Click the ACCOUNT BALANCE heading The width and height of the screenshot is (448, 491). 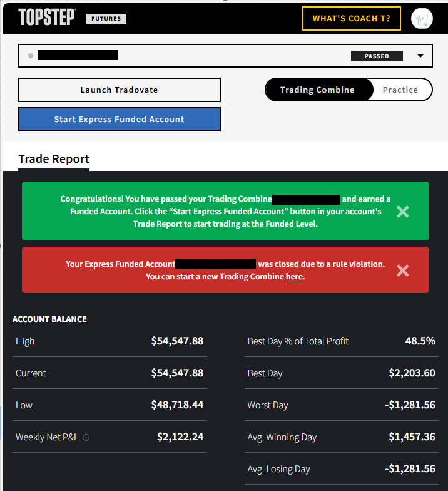coord(49,319)
